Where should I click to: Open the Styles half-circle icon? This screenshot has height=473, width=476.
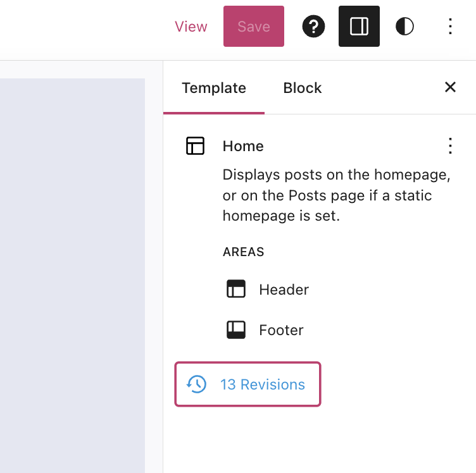(x=404, y=27)
